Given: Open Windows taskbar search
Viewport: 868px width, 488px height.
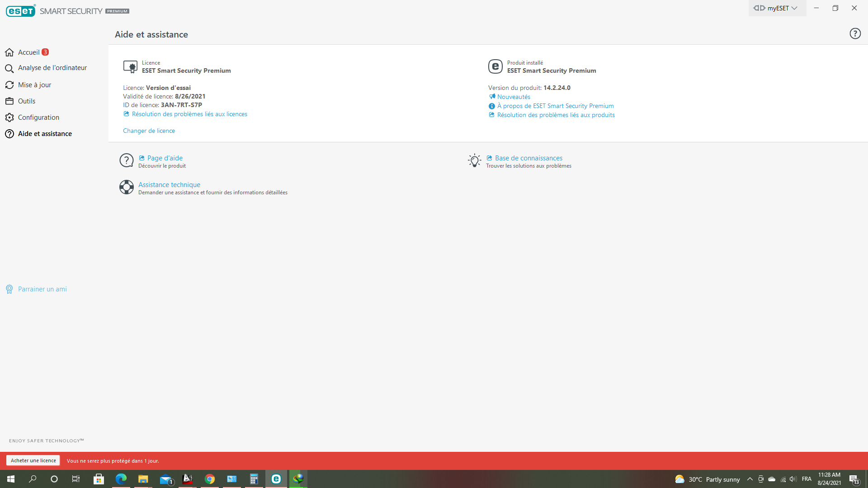Looking at the screenshot, I should tap(33, 479).
